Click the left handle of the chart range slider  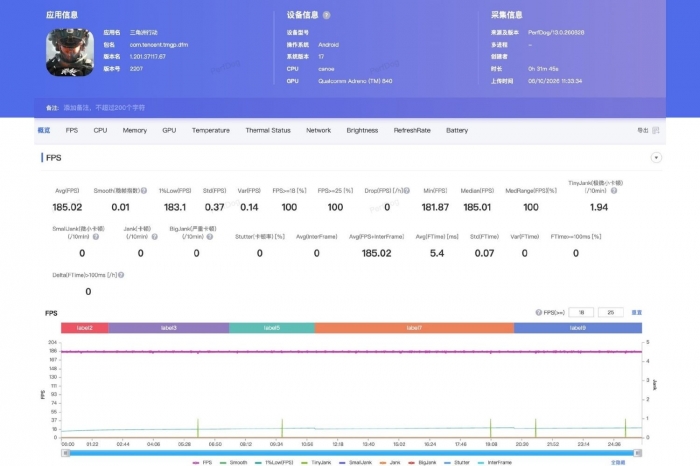coord(65,453)
